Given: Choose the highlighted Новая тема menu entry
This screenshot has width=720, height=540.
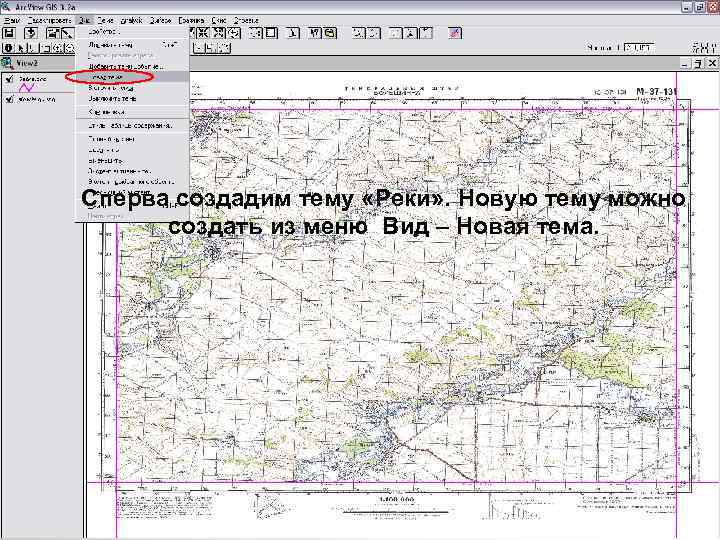Looking at the screenshot, I should (x=132, y=77).
